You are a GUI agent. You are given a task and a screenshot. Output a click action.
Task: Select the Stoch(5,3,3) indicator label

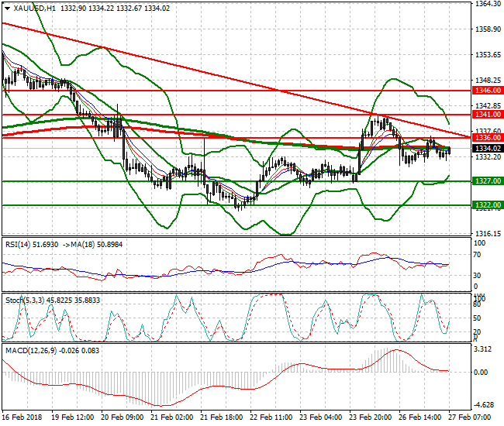(x=25, y=301)
